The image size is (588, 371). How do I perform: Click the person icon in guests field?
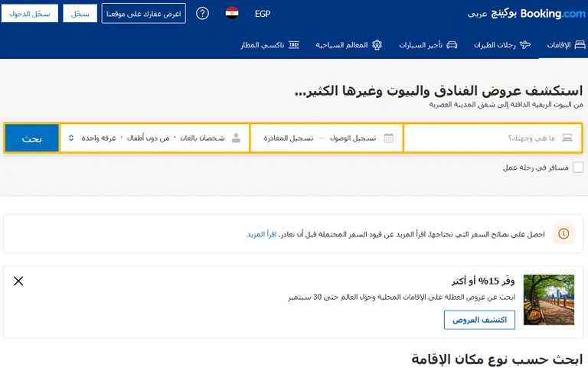click(237, 138)
